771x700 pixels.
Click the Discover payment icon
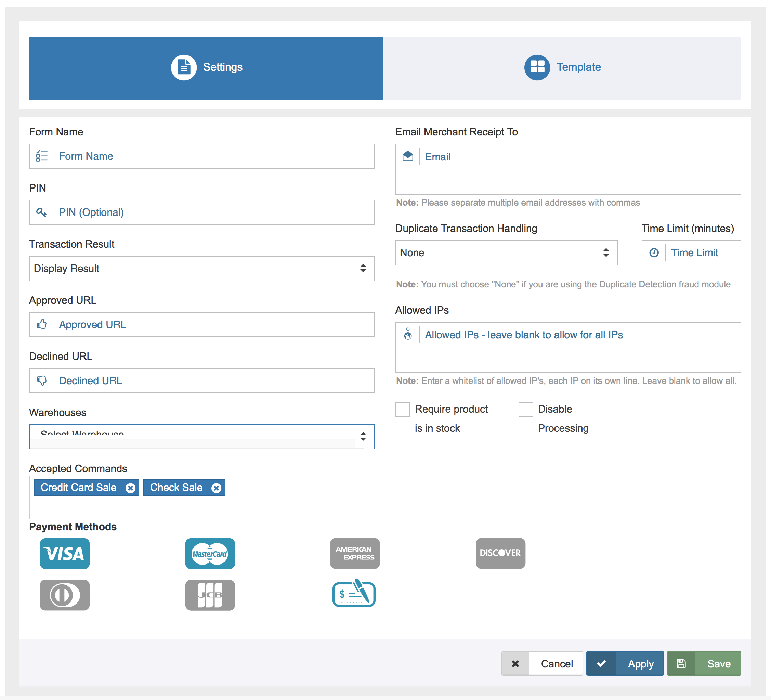pos(500,554)
